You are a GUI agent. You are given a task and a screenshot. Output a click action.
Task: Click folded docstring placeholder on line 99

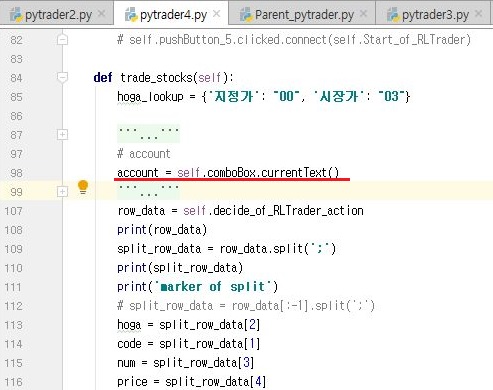(149, 191)
